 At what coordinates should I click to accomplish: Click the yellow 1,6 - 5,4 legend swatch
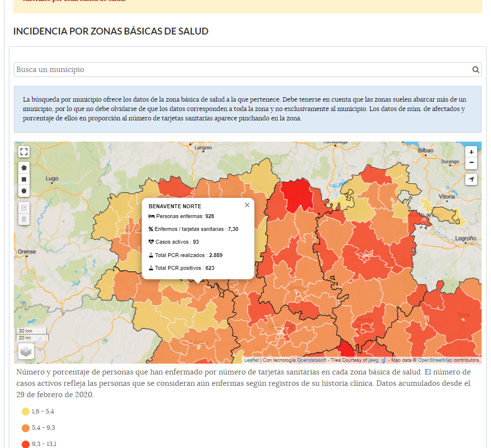(26, 411)
